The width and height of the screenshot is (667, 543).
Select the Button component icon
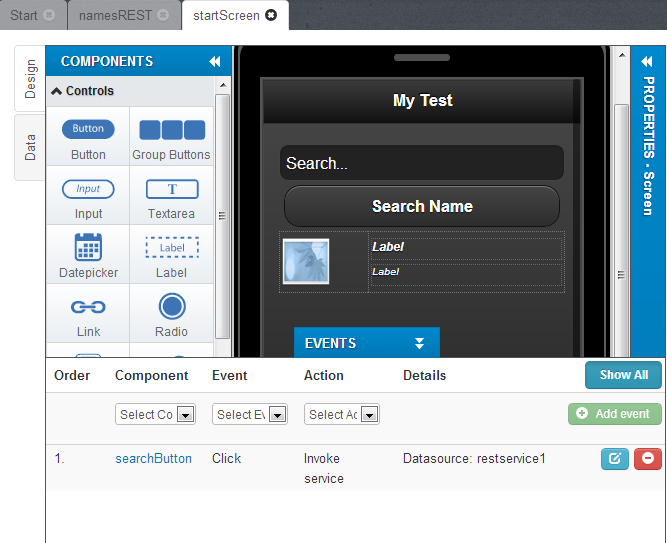(88, 129)
